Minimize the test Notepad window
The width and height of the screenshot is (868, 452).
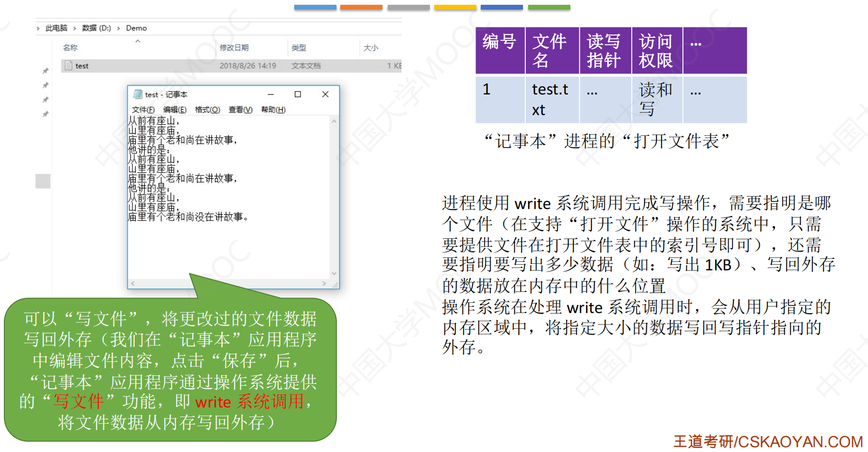point(271,94)
